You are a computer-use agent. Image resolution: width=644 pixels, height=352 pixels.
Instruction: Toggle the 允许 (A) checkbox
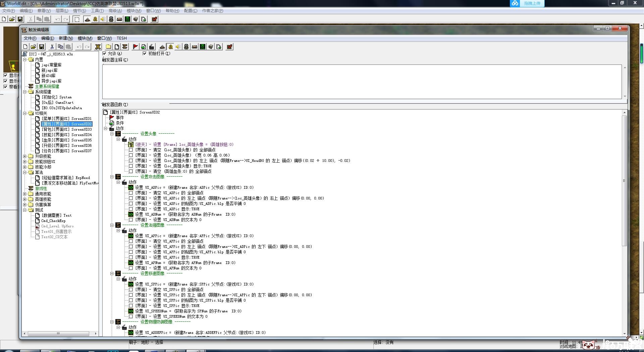coord(104,53)
